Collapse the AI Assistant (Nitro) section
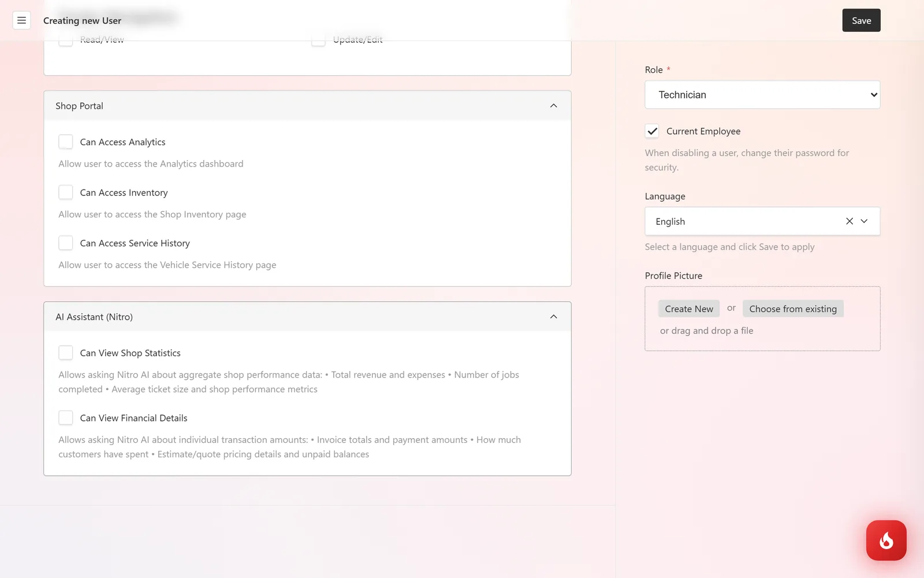This screenshot has width=924, height=578. [553, 317]
